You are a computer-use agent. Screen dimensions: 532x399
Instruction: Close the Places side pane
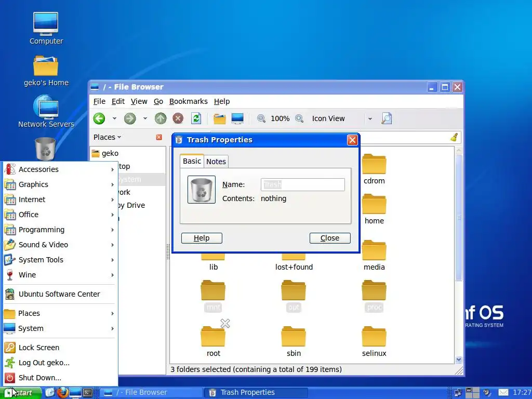[x=159, y=137]
